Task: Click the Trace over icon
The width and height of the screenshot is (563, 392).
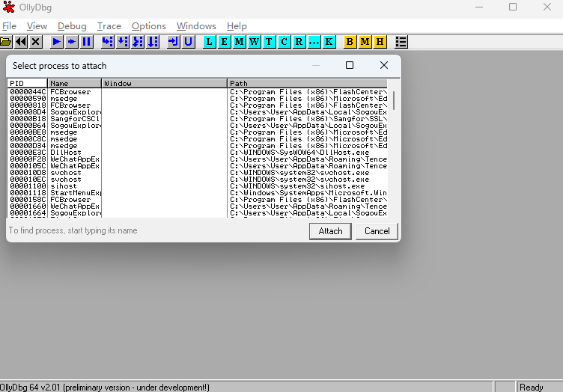Action: click(x=153, y=42)
